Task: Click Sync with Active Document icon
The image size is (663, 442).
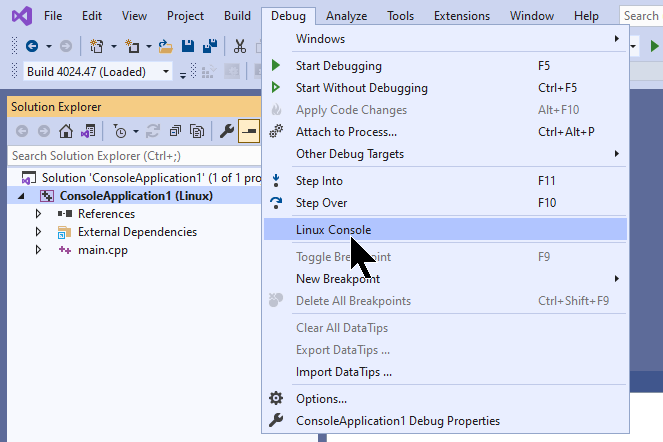Action: pos(153,132)
